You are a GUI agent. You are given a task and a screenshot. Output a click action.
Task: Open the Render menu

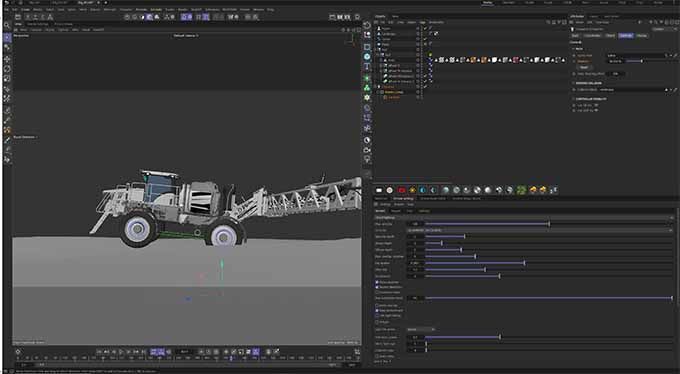coord(183,9)
